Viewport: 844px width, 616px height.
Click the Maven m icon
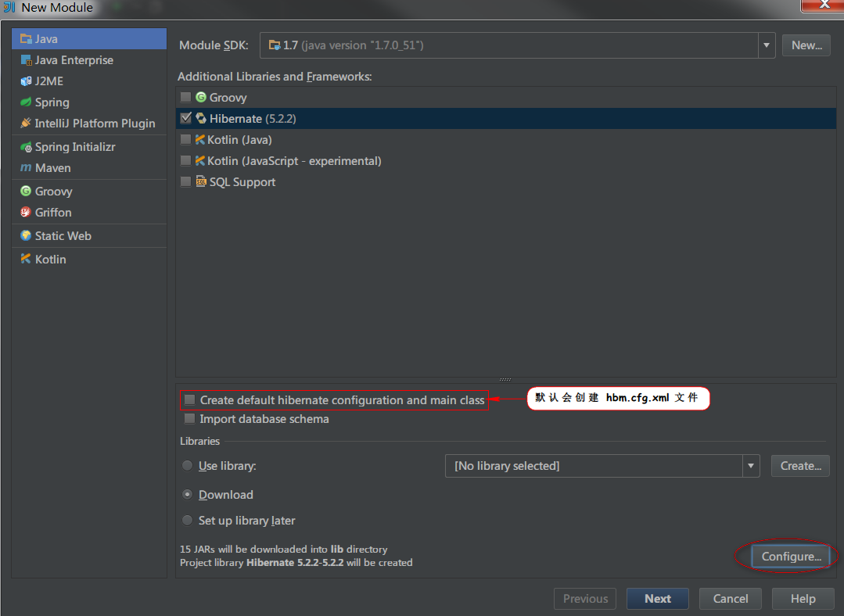pyautogui.click(x=26, y=168)
